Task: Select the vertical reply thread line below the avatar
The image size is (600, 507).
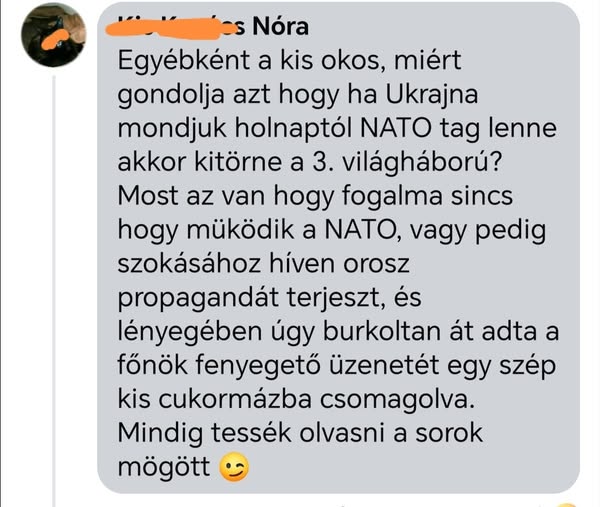Action: tap(54, 291)
